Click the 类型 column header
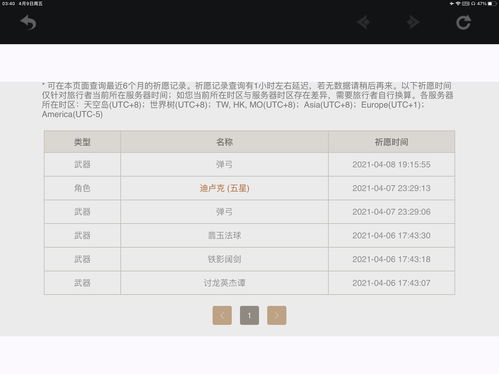 82,142
